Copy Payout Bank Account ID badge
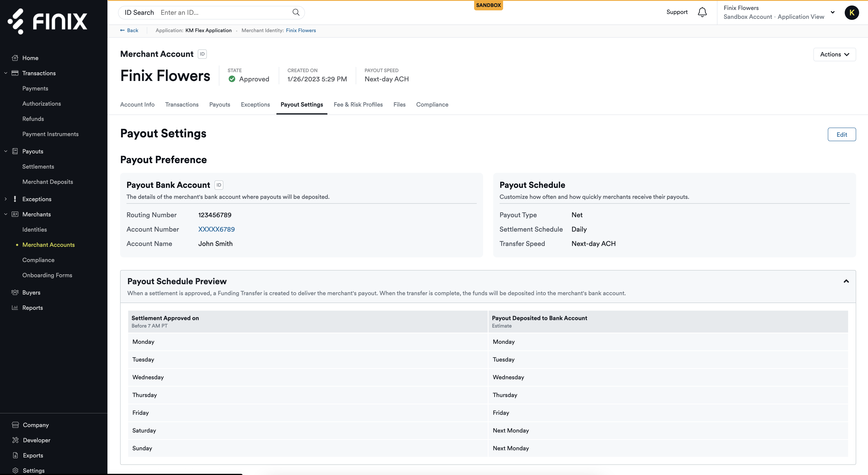 click(x=219, y=185)
